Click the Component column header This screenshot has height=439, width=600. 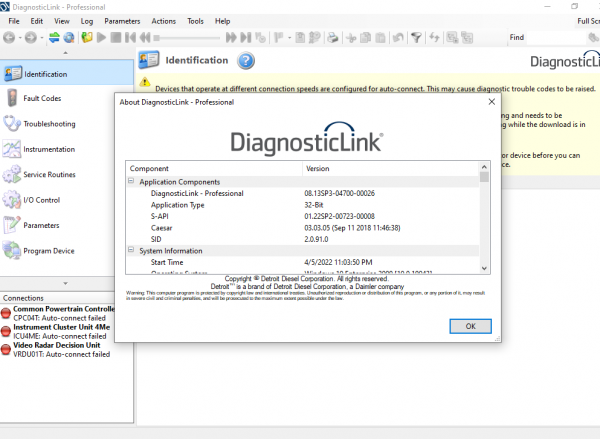214,168
